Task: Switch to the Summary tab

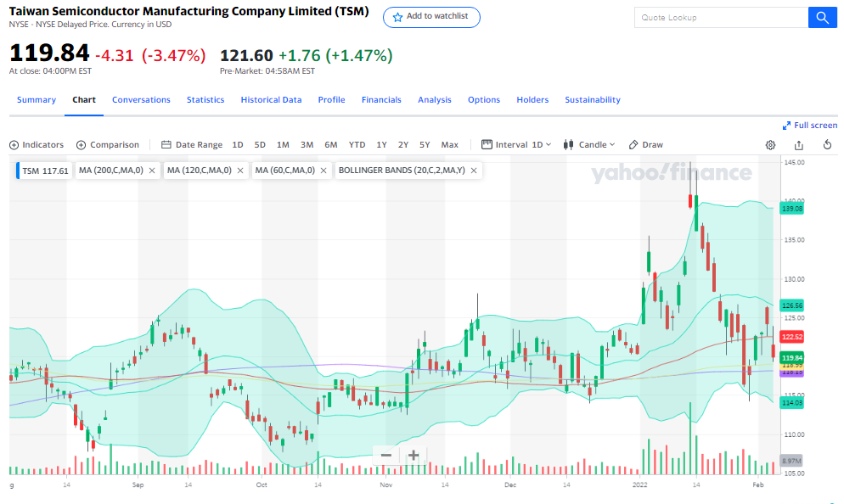Action: point(37,100)
